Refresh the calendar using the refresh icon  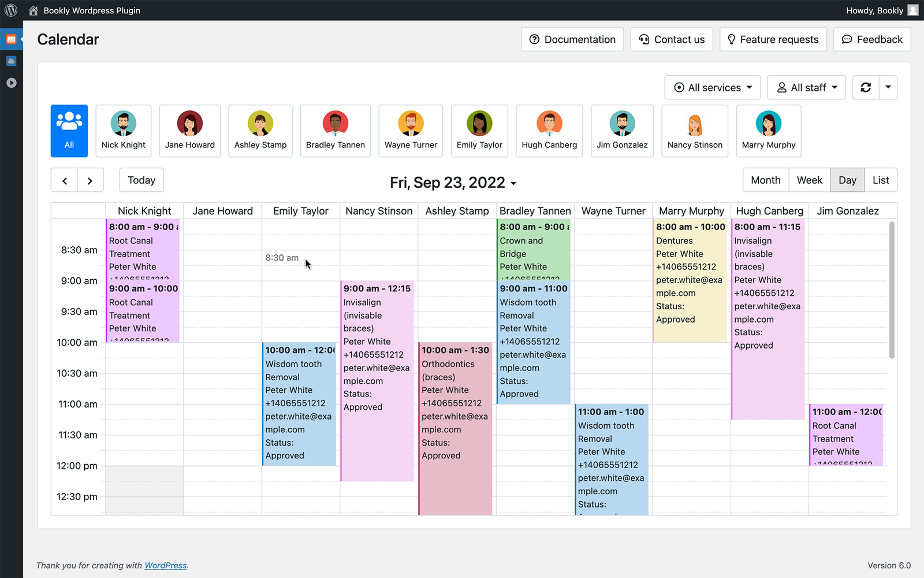click(x=866, y=87)
